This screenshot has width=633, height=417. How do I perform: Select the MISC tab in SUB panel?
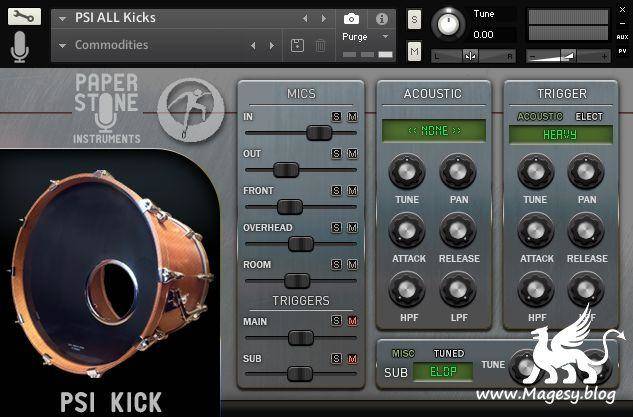403,354
